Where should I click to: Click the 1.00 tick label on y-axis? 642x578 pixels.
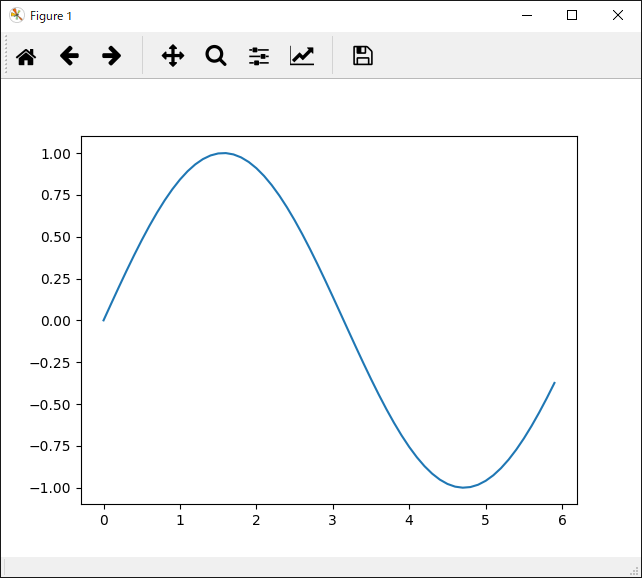[55, 154]
